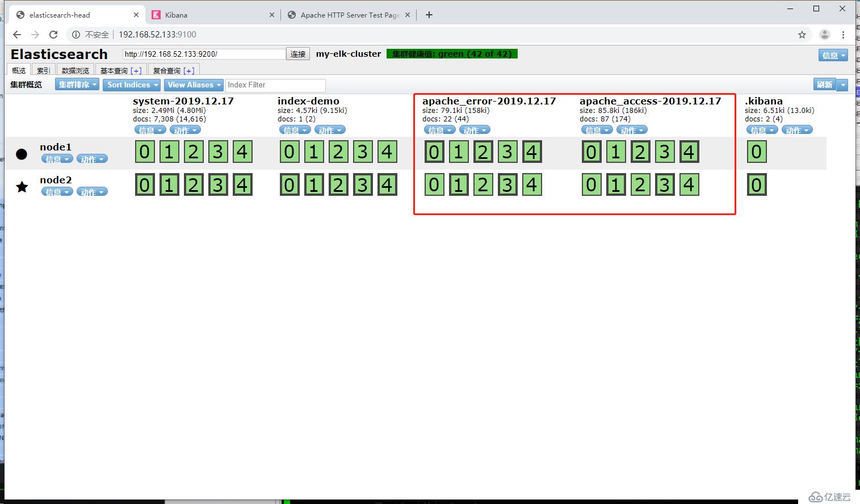
Task: Open the 动作 dropdown for apache_access-2019.12.17
Action: (631, 130)
